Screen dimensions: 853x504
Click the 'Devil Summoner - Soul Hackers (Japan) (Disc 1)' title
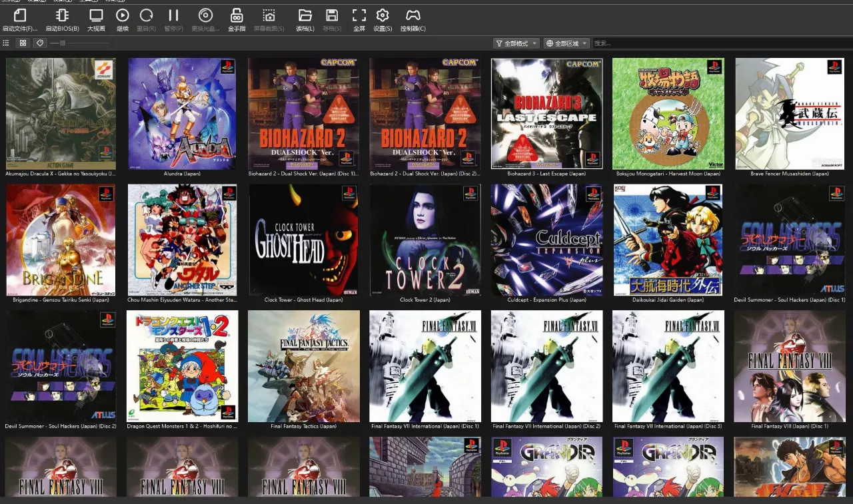coord(790,300)
